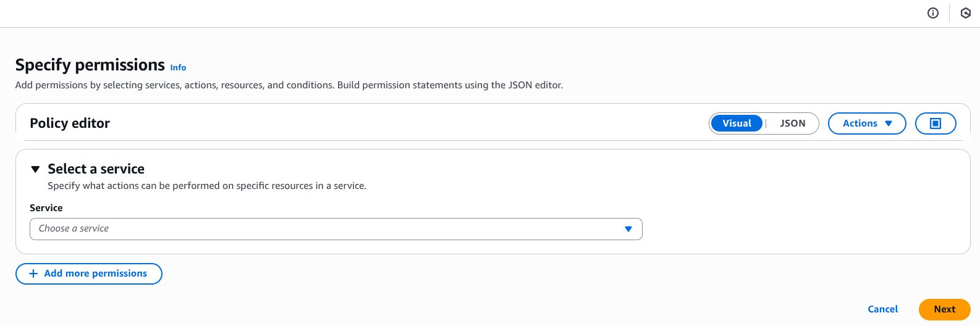This screenshot has width=980, height=326.
Task: Cancel the policy creation
Action: 882,309
